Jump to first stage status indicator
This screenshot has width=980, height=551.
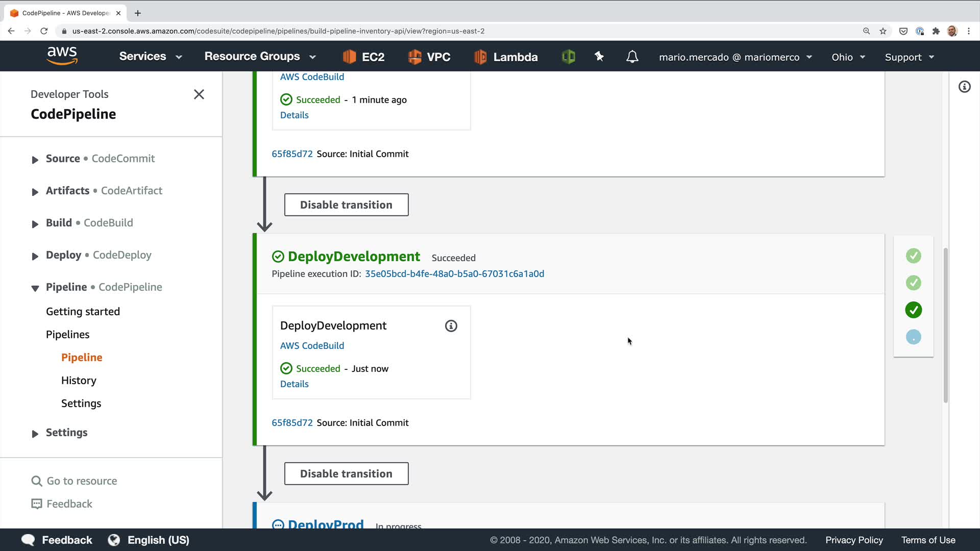click(x=913, y=256)
